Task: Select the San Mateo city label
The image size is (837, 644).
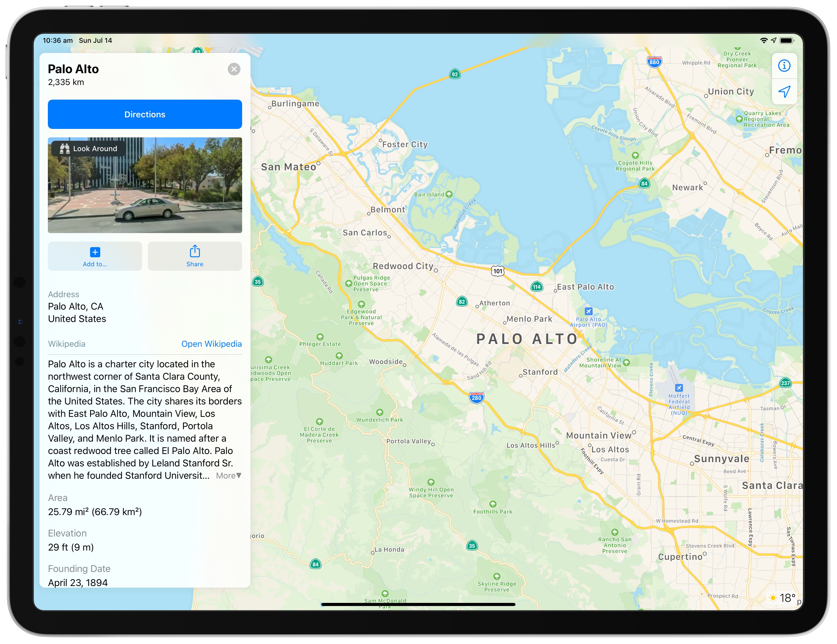Action: pyautogui.click(x=288, y=167)
